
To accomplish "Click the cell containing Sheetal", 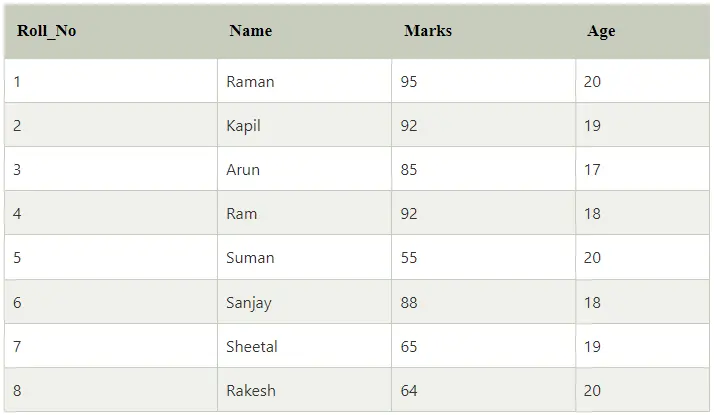I will pyautogui.click(x=304, y=346).
